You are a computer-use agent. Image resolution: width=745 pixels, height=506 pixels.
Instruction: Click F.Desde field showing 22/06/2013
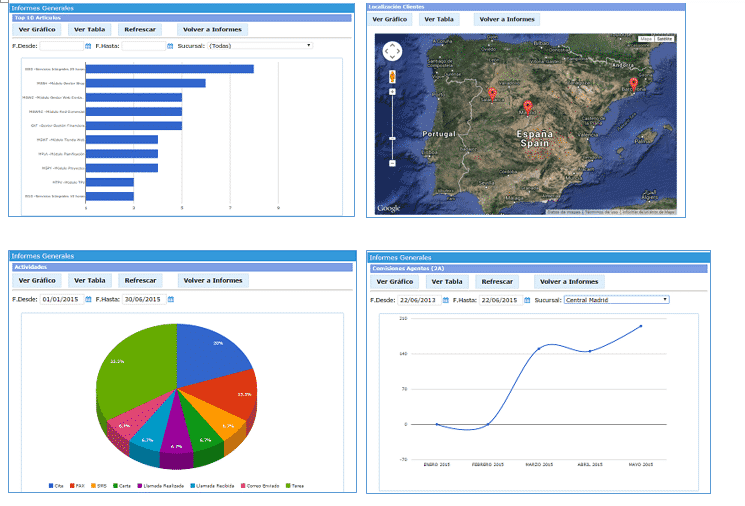[x=420, y=300]
